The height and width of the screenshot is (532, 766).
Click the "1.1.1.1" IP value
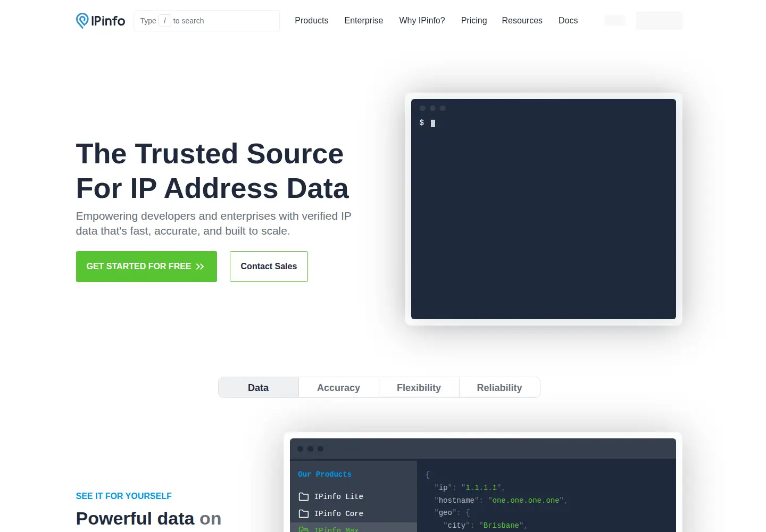tap(481, 487)
